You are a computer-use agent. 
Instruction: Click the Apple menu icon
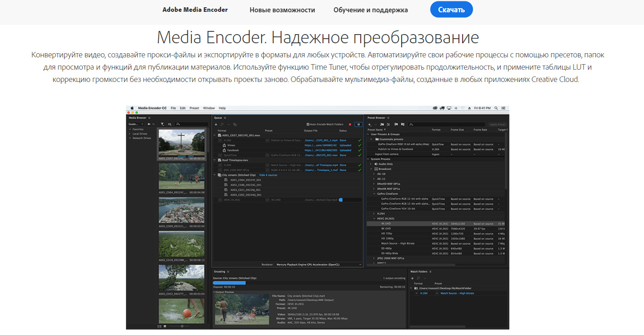point(132,108)
